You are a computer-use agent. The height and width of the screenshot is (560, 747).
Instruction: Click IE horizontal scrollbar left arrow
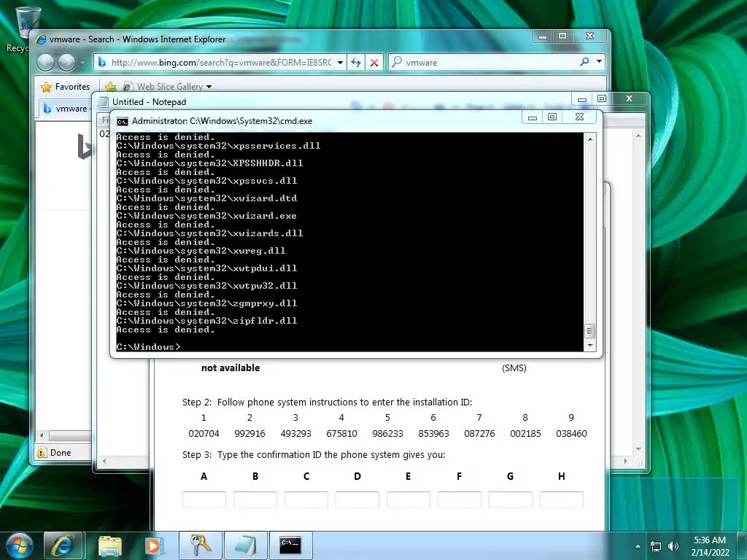(x=42, y=435)
